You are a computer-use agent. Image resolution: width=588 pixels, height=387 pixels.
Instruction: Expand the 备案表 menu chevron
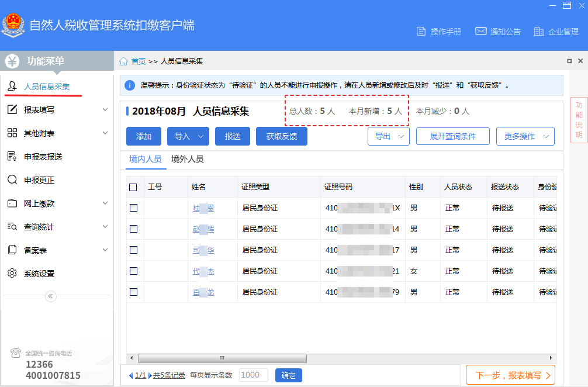tap(105, 250)
